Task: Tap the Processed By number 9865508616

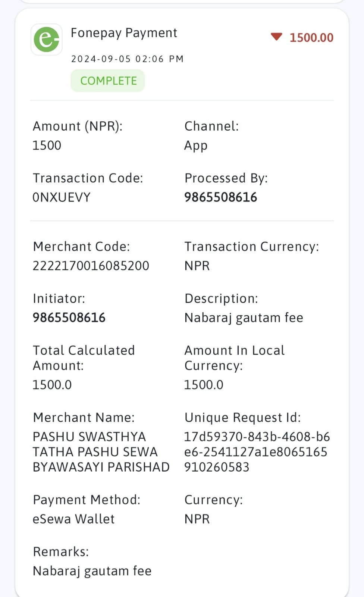Action: [x=221, y=197]
